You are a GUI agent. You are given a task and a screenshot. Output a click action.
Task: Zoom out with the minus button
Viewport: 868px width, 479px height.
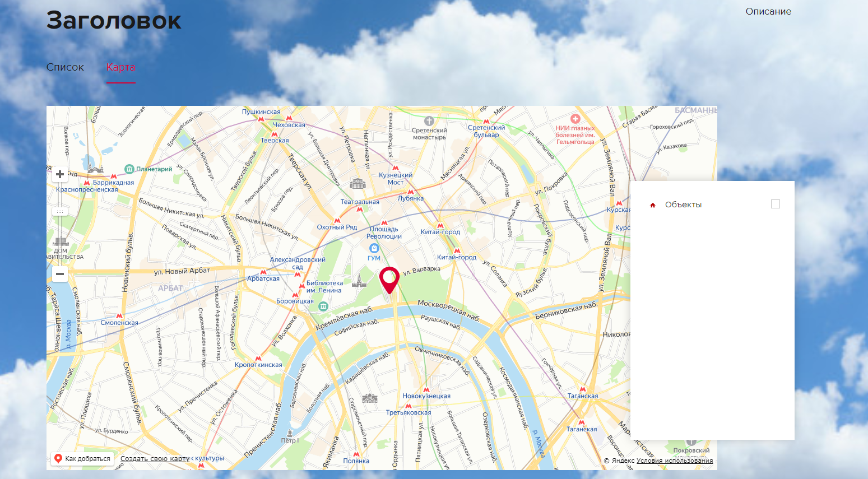click(60, 274)
